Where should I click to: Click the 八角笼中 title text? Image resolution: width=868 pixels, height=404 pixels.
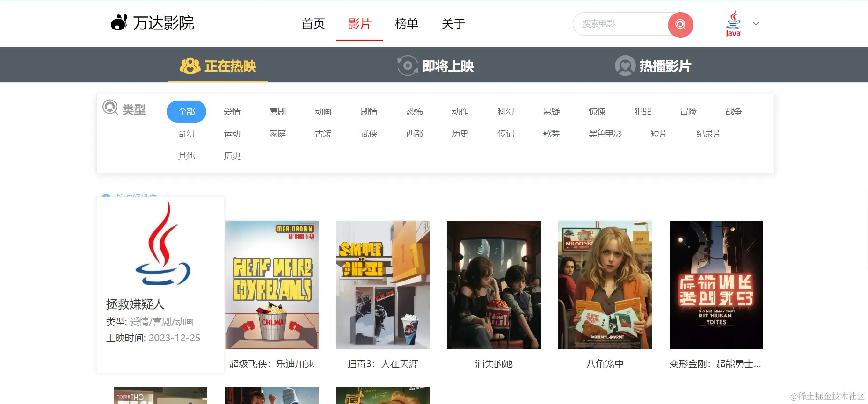[605, 364]
